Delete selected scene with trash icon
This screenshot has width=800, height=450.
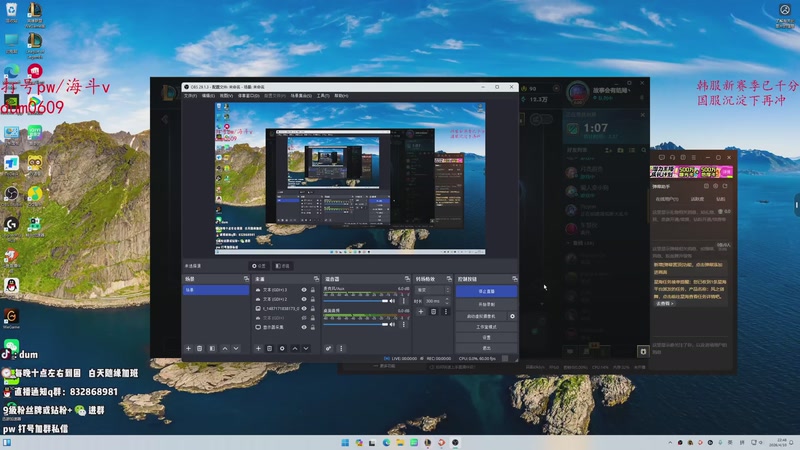point(199,348)
